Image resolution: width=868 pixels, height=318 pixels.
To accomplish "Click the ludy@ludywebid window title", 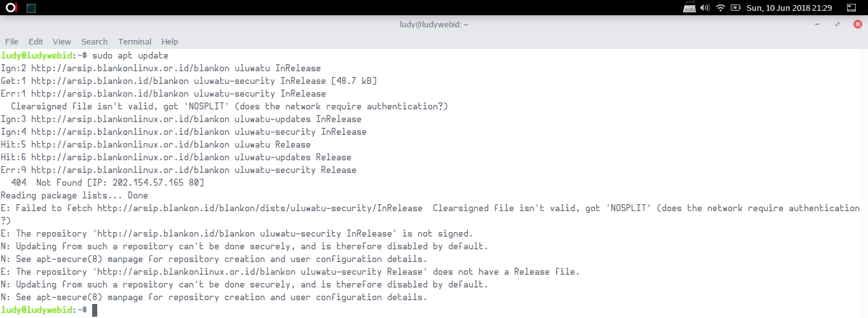I will point(434,24).
